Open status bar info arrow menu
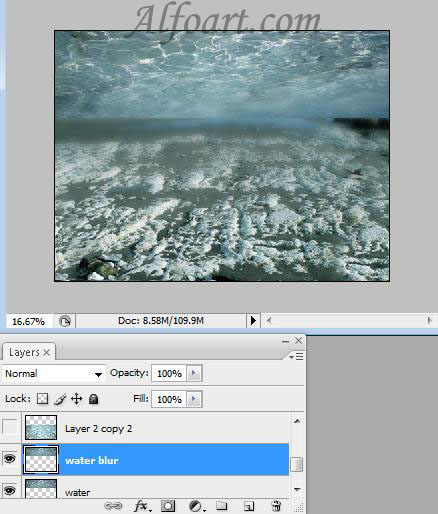The width and height of the screenshot is (438, 514). 253,321
